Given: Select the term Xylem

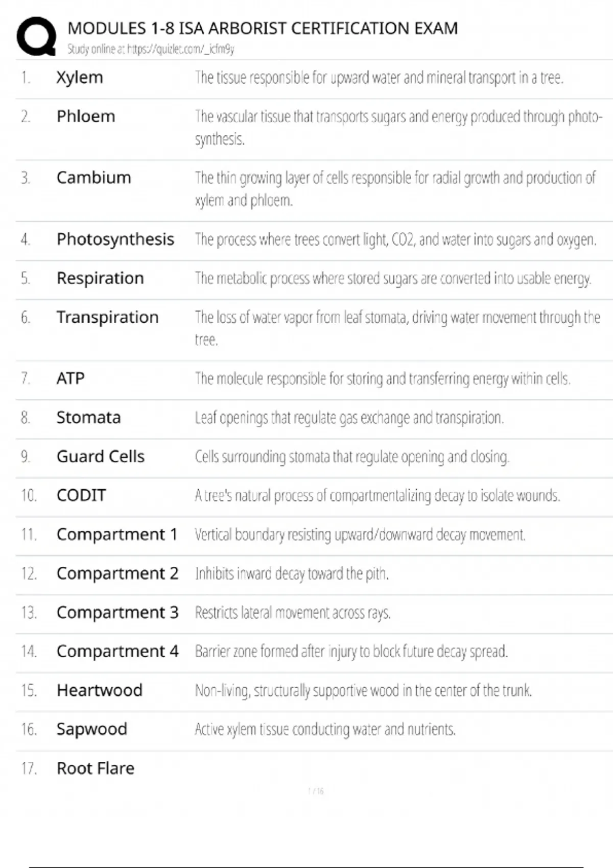Looking at the screenshot, I should point(80,78).
